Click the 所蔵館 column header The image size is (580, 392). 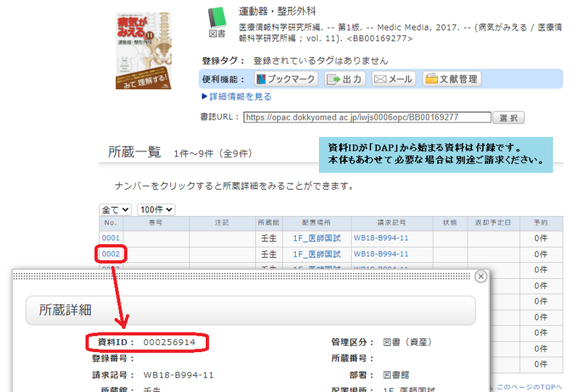point(268,222)
